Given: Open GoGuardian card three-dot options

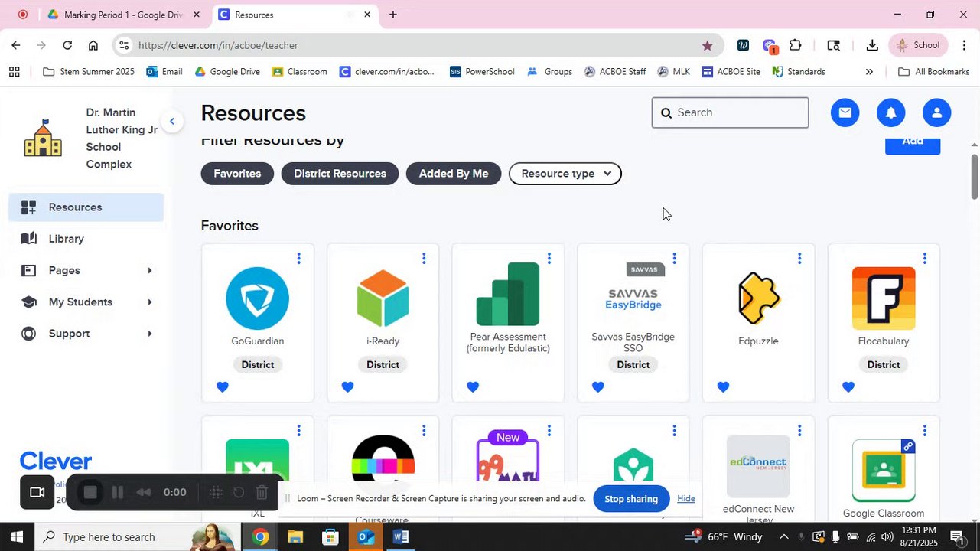Looking at the screenshot, I should 298,259.
